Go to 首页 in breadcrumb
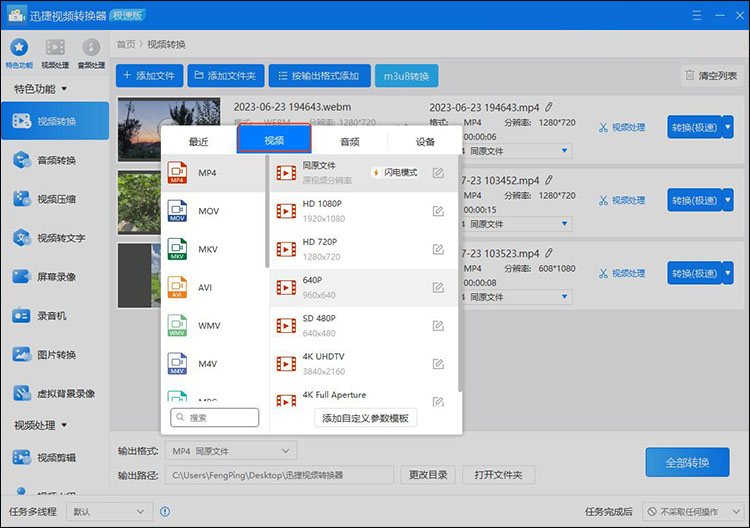This screenshot has width=750, height=528. tap(126, 44)
